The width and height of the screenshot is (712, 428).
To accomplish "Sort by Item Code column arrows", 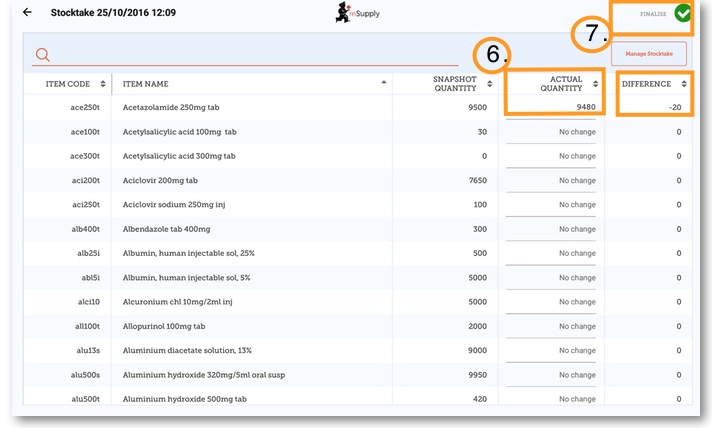I will pyautogui.click(x=102, y=84).
